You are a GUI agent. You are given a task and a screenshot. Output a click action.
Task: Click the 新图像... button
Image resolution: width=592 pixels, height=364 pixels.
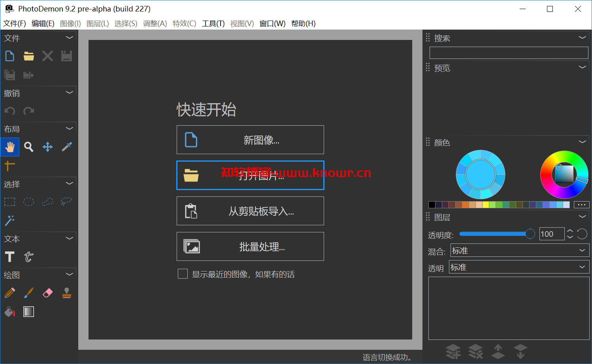[x=250, y=140]
